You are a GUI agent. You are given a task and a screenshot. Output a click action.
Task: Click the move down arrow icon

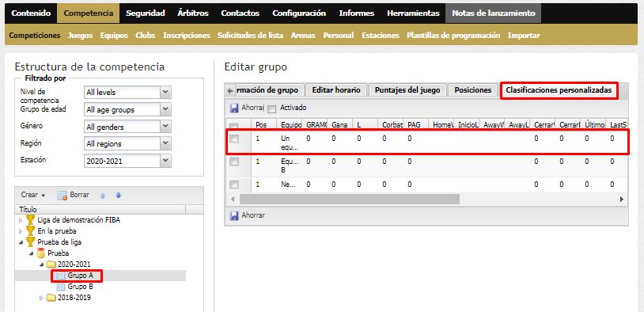[x=119, y=196]
